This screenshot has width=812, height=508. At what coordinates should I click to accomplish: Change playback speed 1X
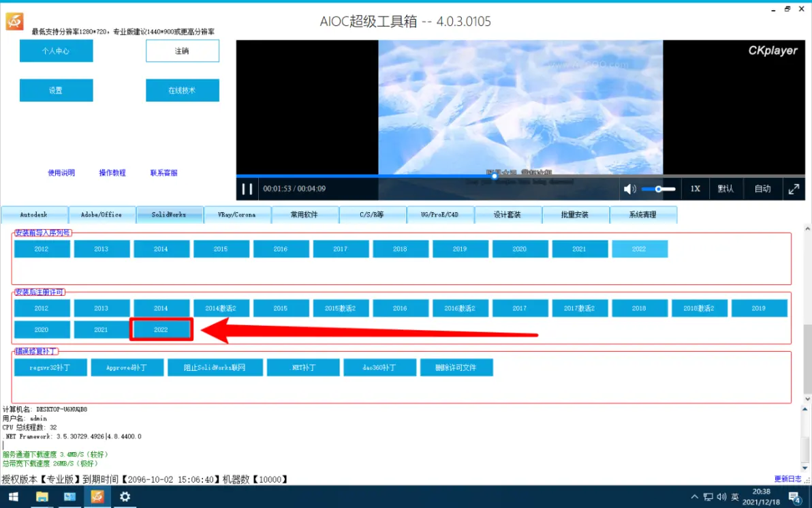click(695, 189)
